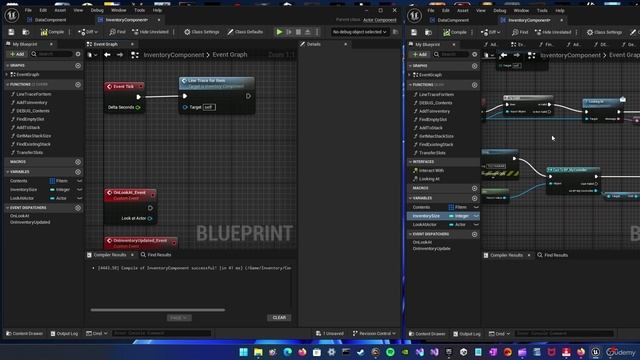The width and height of the screenshot is (640, 360).
Task: Open Asset menu in left window
Action: (x=60, y=10)
